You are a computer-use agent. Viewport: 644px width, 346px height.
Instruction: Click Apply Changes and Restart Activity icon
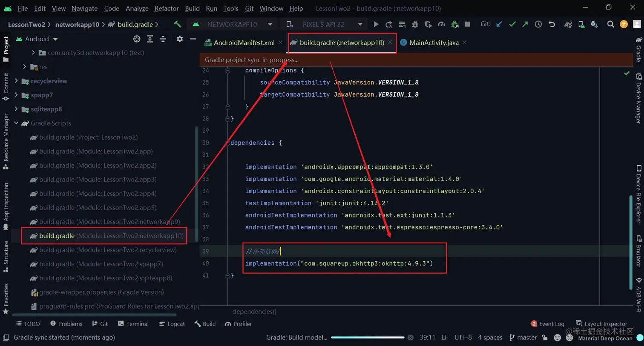click(389, 24)
